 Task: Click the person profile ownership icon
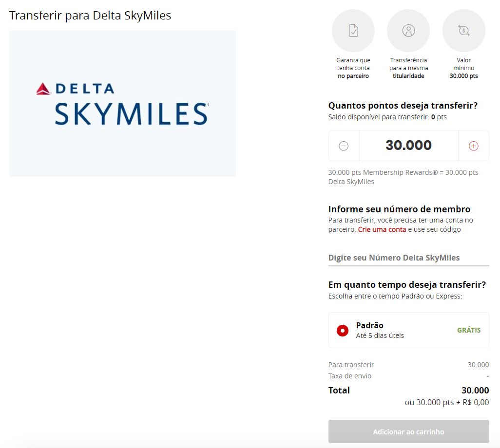408,31
